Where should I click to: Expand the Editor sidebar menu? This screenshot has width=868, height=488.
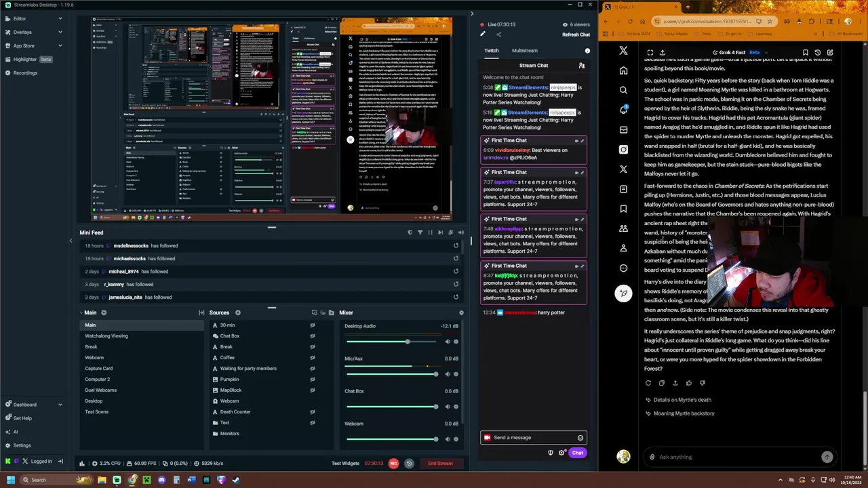(60, 19)
